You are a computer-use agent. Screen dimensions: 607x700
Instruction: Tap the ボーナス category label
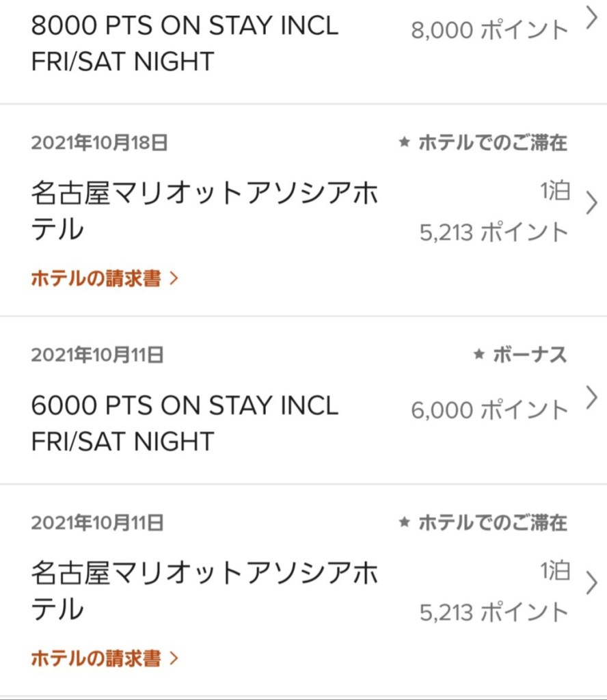coord(530,355)
